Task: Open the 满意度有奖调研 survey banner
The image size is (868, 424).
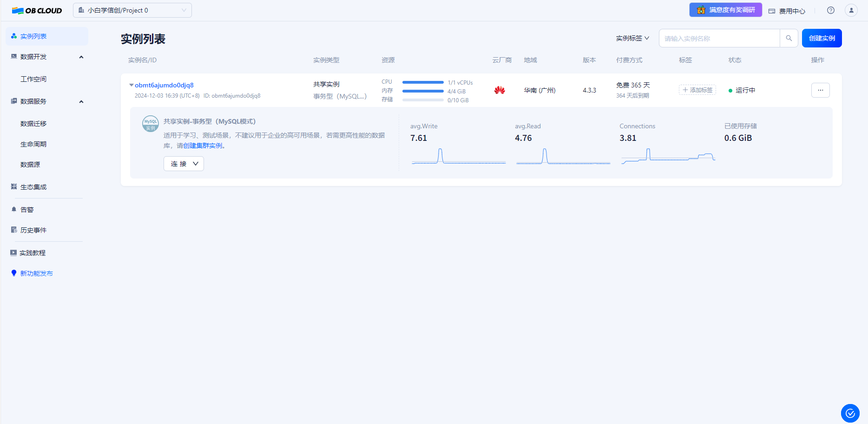Action: [x=726, y=10]
